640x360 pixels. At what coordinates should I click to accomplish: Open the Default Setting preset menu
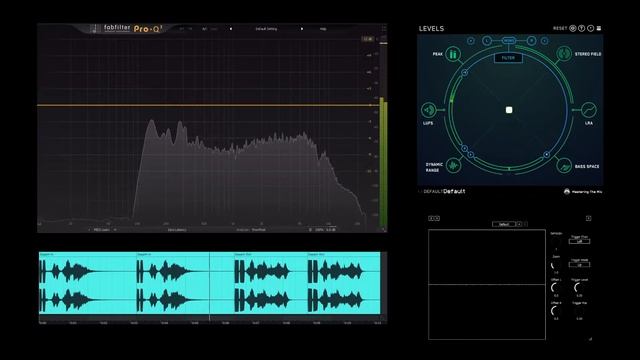pos(266,29)
